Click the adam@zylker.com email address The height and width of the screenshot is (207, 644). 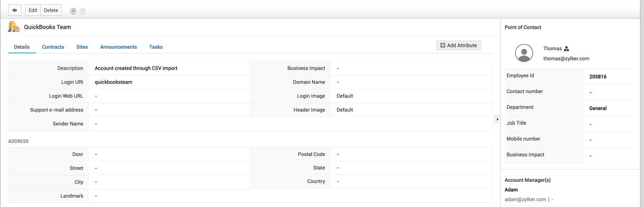525,199
